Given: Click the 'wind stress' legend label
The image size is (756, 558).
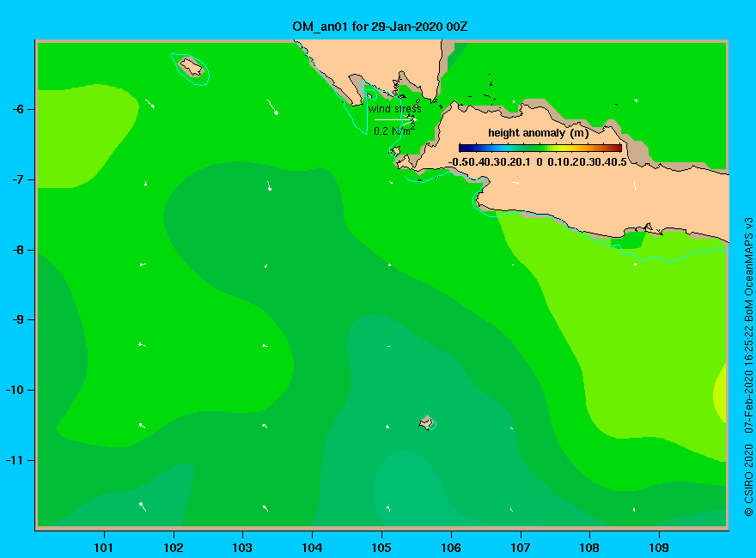Looking at the screenshot, I should (x=394, y=109).
